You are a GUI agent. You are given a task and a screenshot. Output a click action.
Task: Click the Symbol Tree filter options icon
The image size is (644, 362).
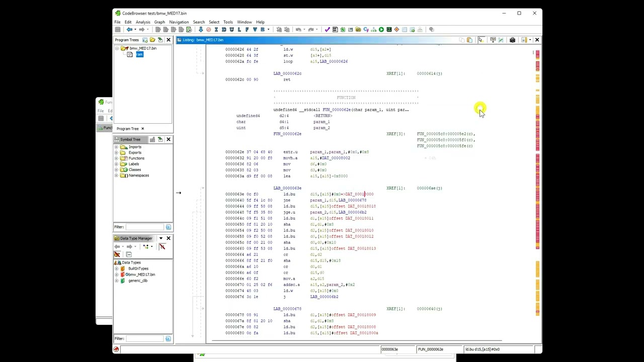(x=168, y=227)
